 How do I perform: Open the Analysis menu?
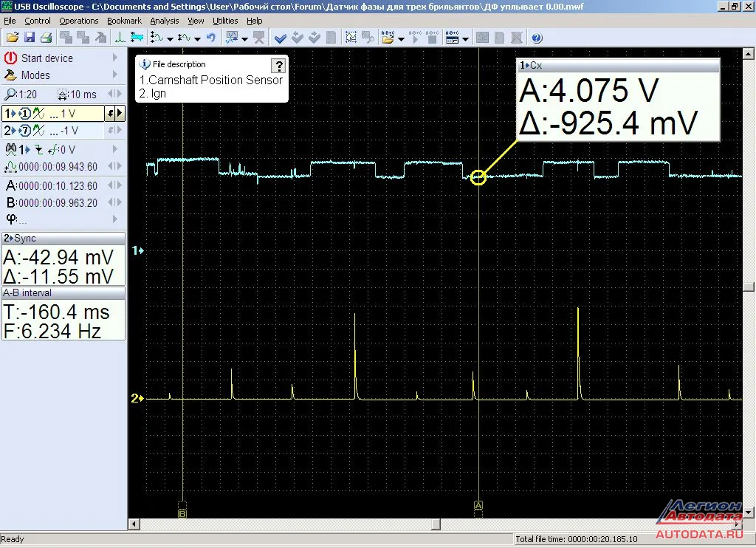(164, 21)
